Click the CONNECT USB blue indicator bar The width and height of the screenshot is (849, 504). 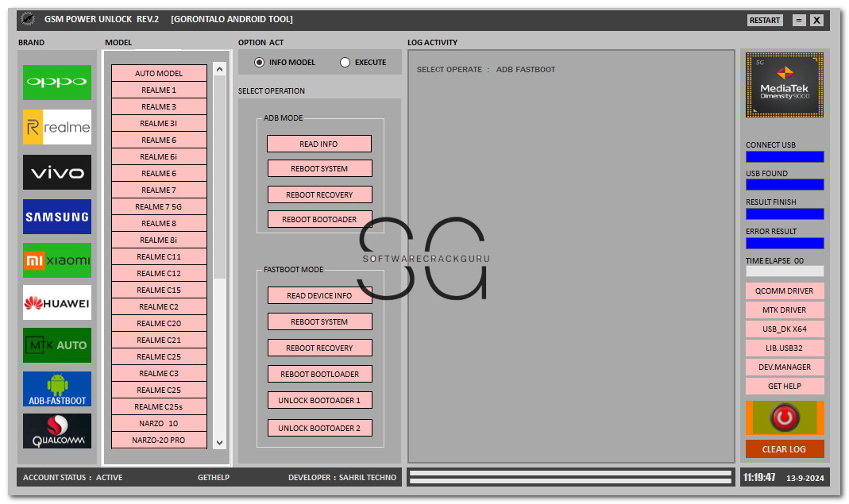pyautogui.click(x=785, y=156)
